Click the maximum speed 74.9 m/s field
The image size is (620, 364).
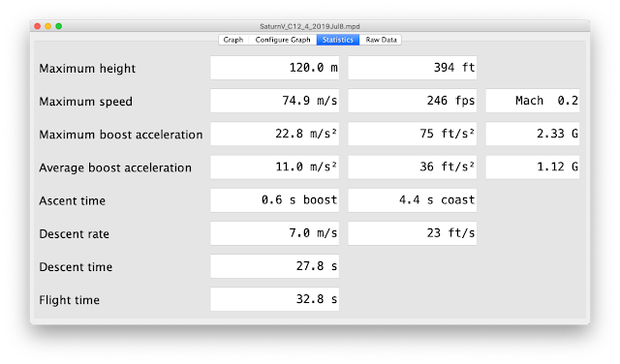[x=275, y=101]
